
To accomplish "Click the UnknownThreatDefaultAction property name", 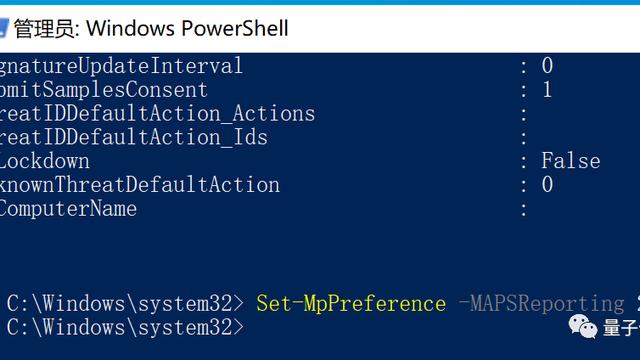I will tap(140, 185).
